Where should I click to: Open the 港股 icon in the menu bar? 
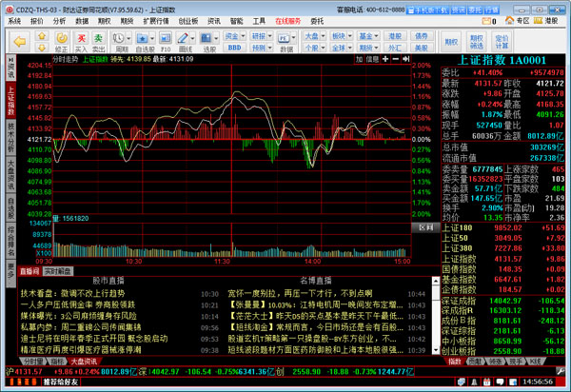tap(538, 21)
